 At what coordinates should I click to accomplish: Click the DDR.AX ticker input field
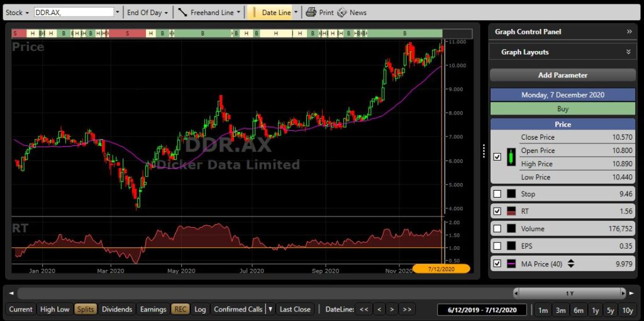click(x=74, y=13)
